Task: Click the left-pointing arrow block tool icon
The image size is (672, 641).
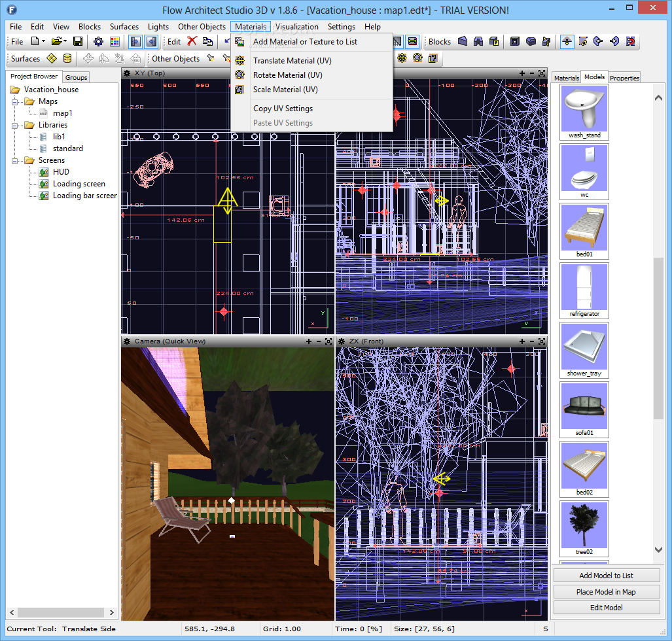Action: pyautogui.click(x=598, y=41)
